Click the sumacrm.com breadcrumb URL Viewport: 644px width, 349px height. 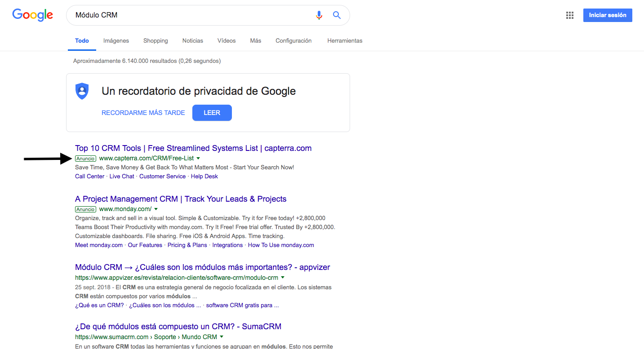coord(146,337)
